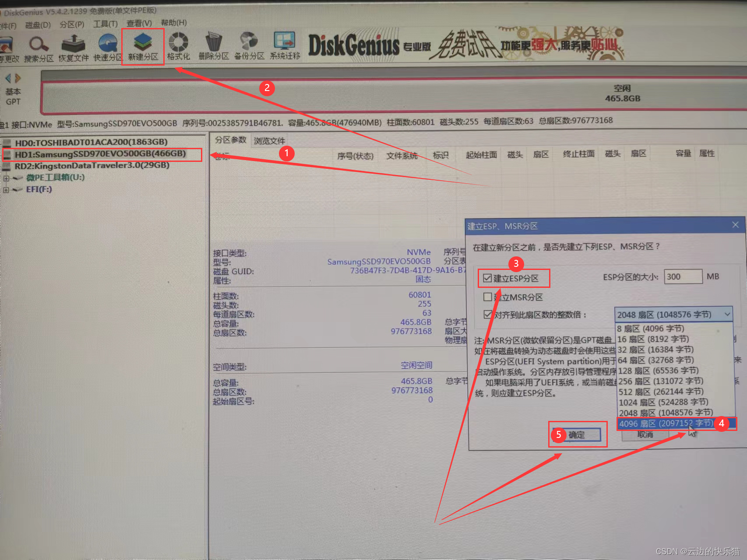The width and height of the screenshot is (747, 560).
Task: Toggle the 建立ESP分区 checkbox
Action: coord(487,278)
